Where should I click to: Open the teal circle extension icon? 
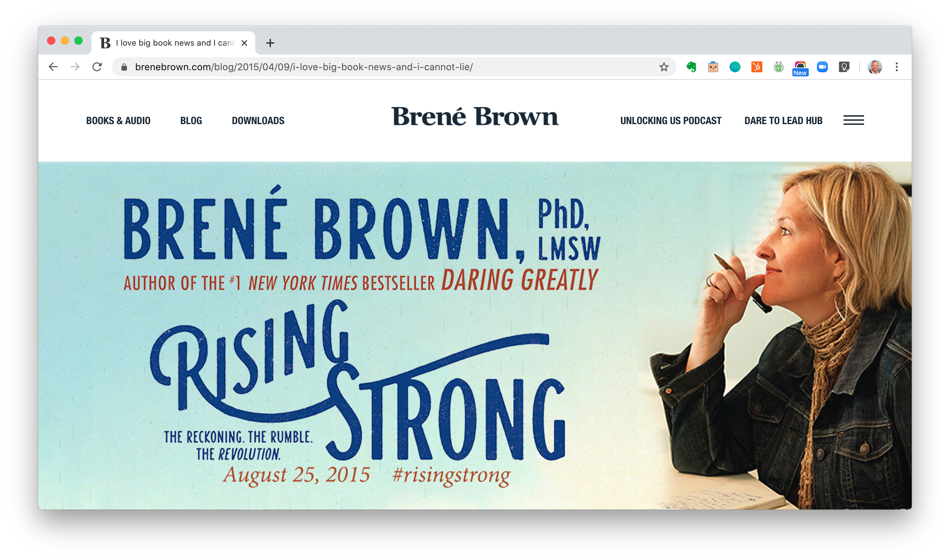[734, 67]
